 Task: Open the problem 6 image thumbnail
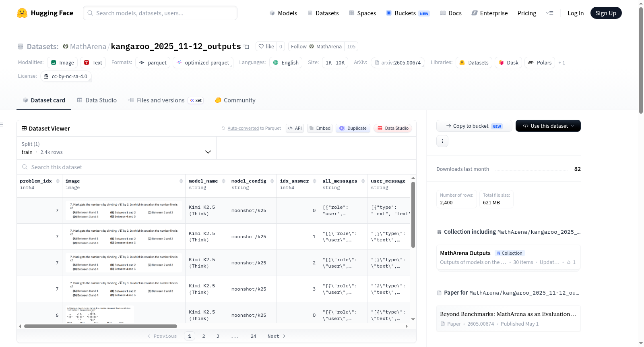pos(100,315)
